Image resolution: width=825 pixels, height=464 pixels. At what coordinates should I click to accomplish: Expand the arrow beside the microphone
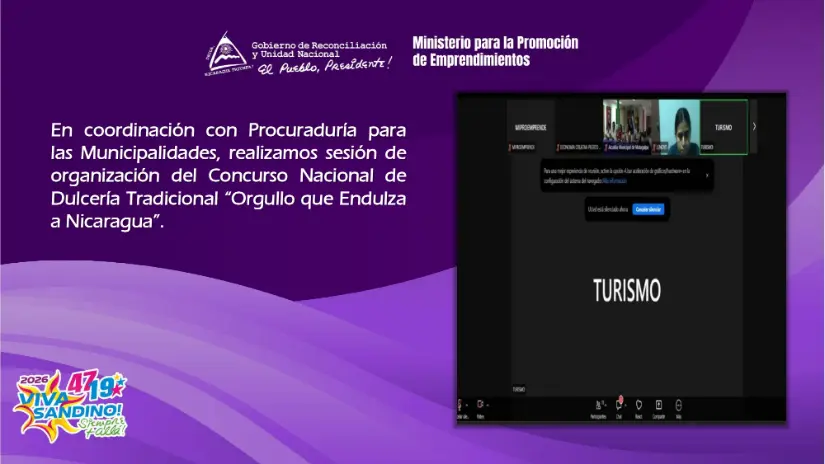(467, 405)
